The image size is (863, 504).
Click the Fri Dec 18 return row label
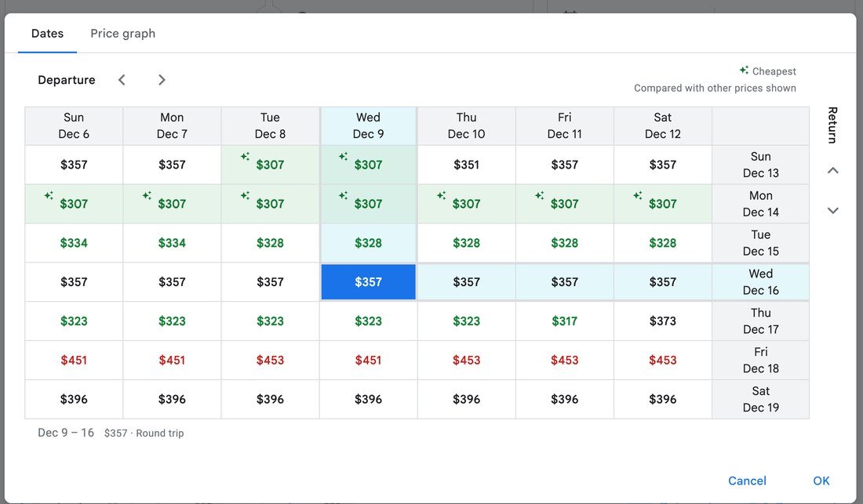tap(761, 360)
